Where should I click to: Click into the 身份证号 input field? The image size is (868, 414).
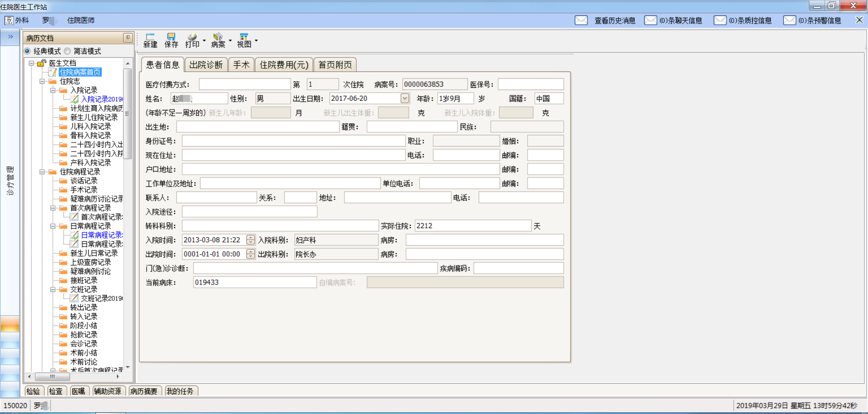pos(293,141)
